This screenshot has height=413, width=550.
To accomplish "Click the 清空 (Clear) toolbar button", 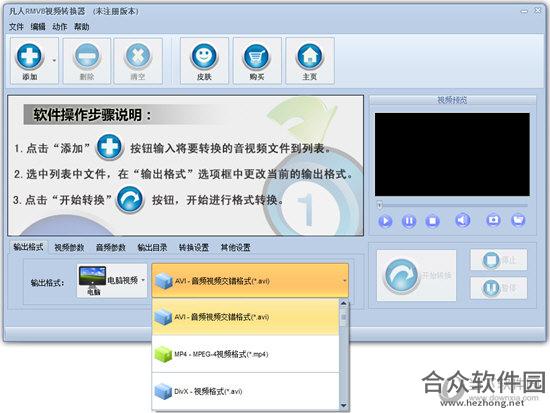I will (138, 61).
